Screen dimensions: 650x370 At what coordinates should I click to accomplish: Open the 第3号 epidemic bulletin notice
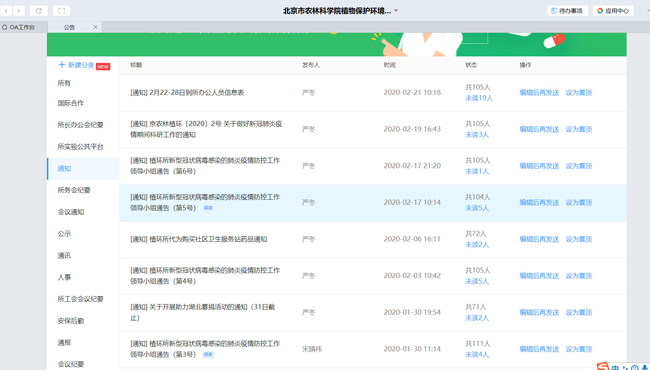(205, 349)
